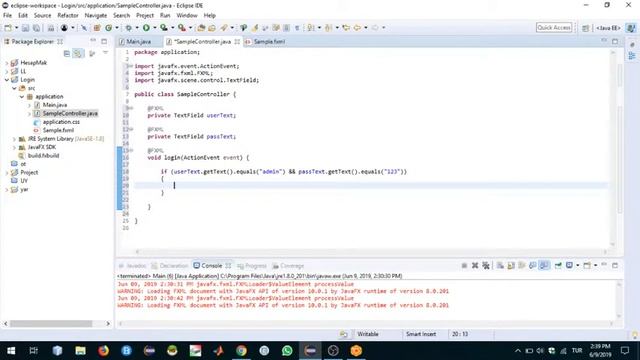
Task: Maximize the Console view panel
Action: tap(615, 266)
